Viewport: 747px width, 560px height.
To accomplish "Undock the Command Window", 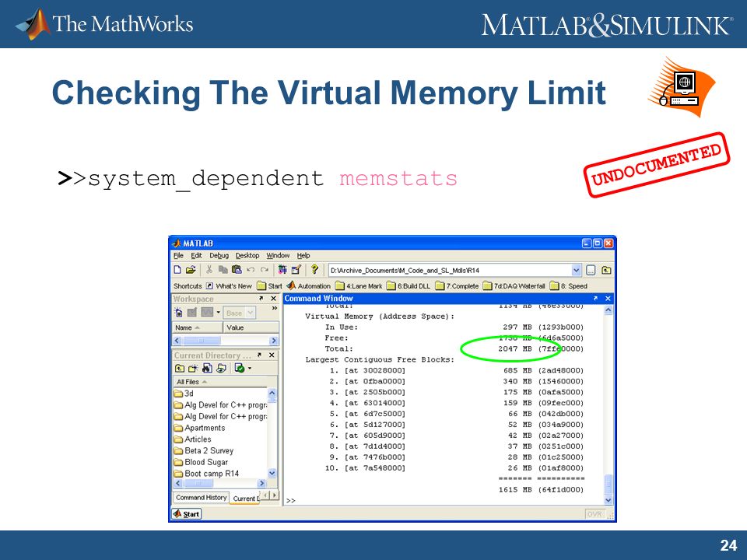I will 595,299.
